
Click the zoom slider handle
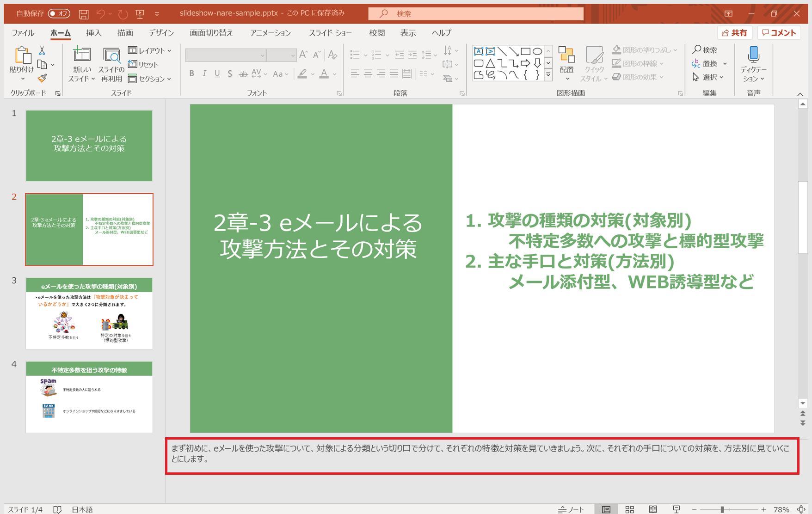coord(722,509)
